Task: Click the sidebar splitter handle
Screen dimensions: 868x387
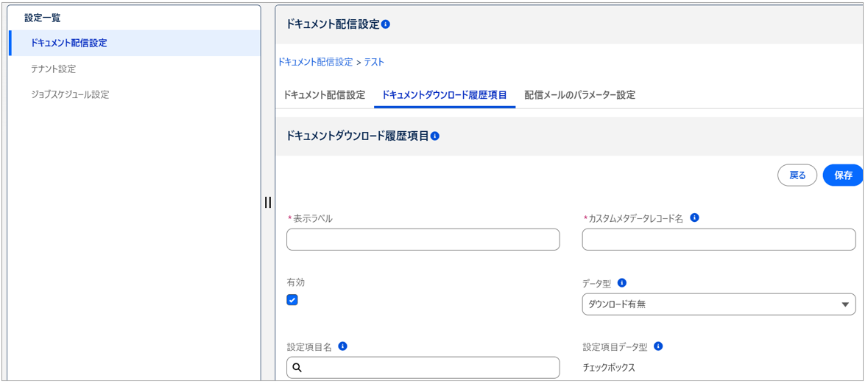Action: pyautogui.click(x=268, y=202)
